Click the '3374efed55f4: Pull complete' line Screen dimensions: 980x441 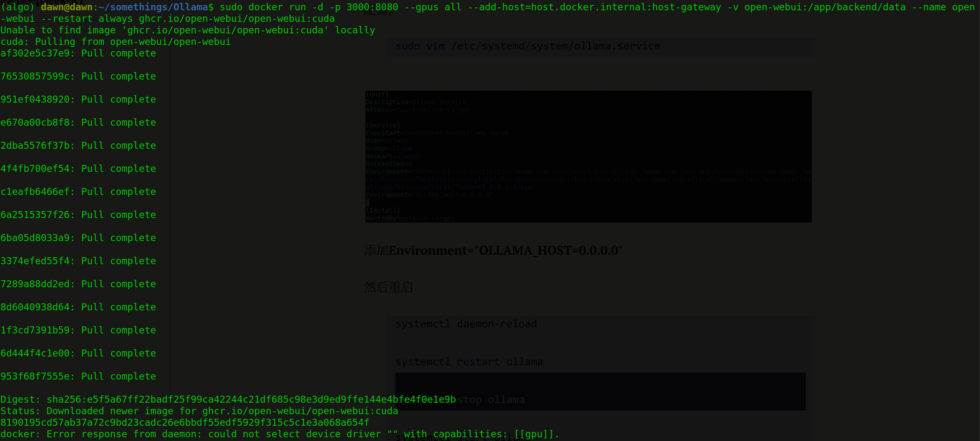(x=78, y=261)
